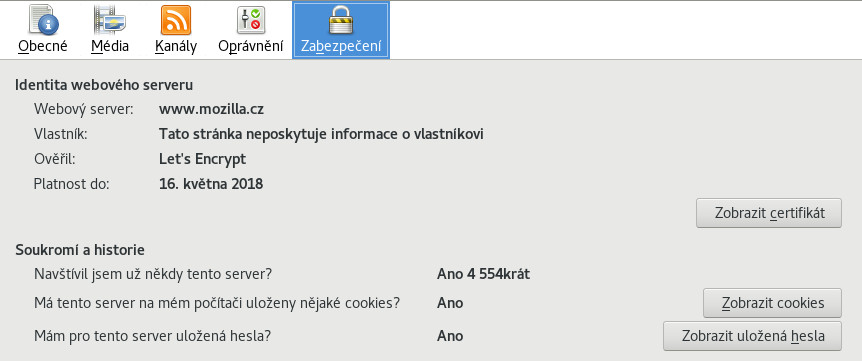862x361 pixels.
Task: Click the Zobrazit certifikát button
Action: coord(769,213)
